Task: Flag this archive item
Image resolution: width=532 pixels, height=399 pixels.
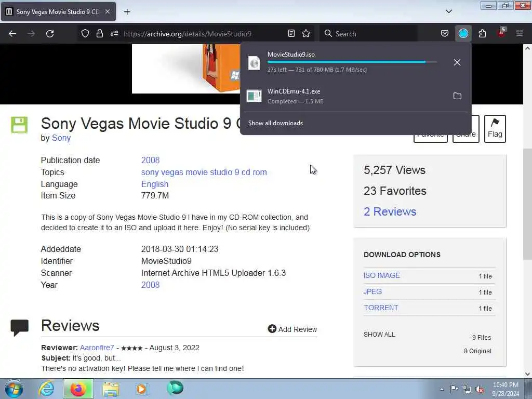Action: point(495,129)
